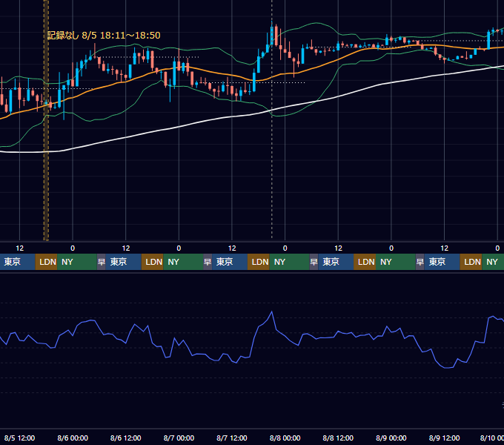
Task: Click the 8/9 12:00 date axis label
Action: tap(444, 438)
